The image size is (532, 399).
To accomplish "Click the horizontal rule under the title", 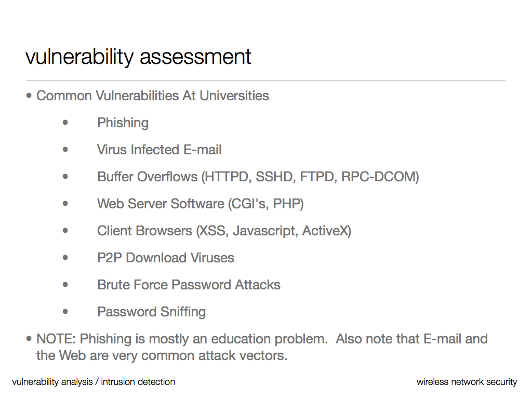I will coord(265,81).
